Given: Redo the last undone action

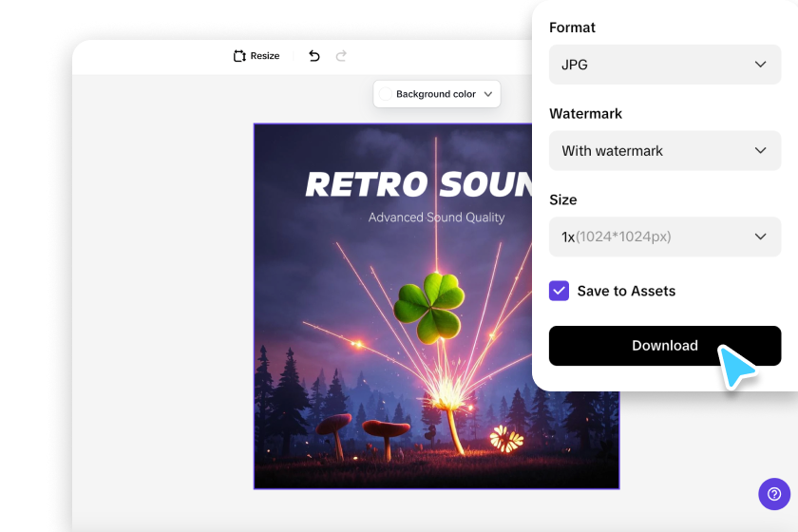Looking at the screenshot, I should (341, 56).
